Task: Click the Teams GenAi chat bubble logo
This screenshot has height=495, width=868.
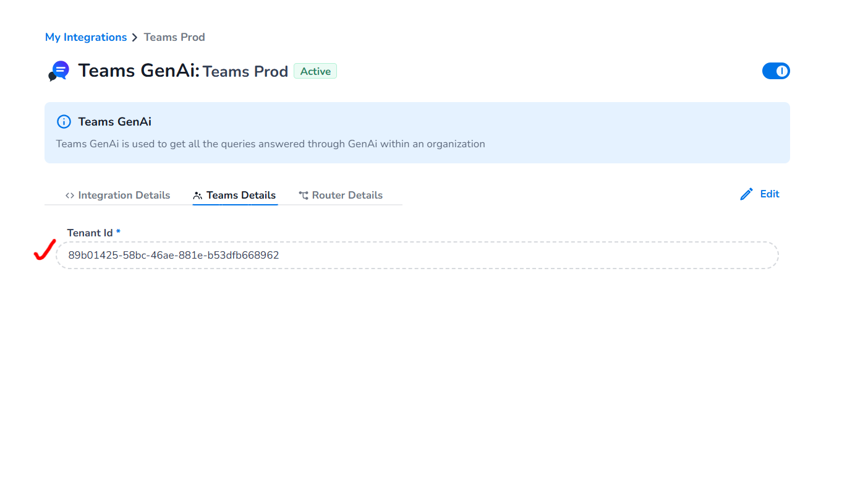Action: [x=59, y=71]
